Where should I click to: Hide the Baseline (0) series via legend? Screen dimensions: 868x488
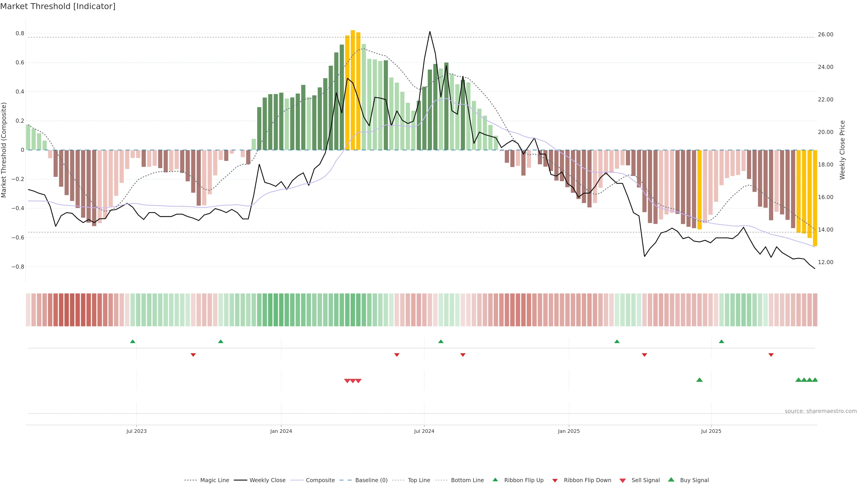click(x=371, y=480)
